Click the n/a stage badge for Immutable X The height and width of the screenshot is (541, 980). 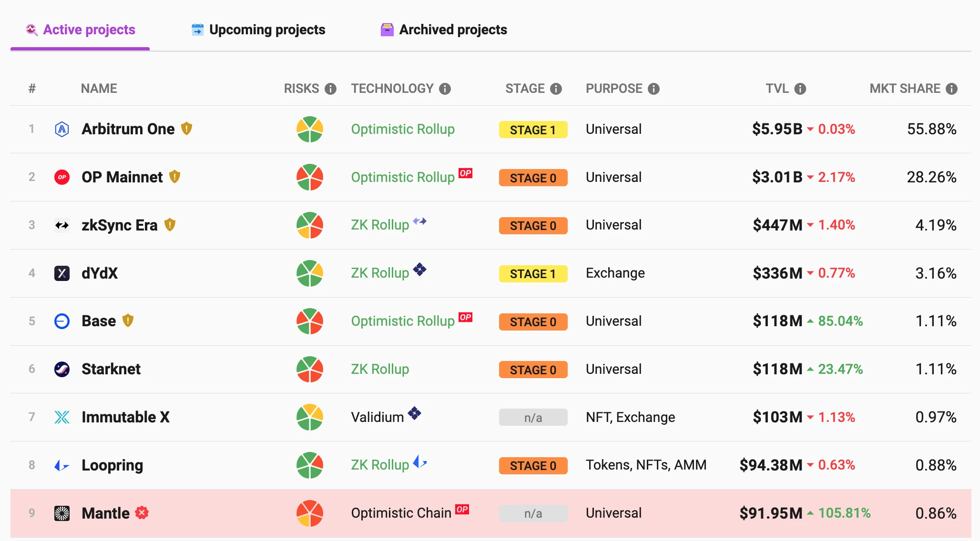(533, 418)
